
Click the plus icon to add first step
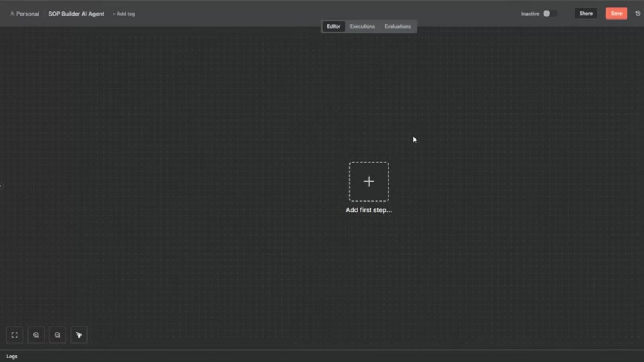click(369, 181)
